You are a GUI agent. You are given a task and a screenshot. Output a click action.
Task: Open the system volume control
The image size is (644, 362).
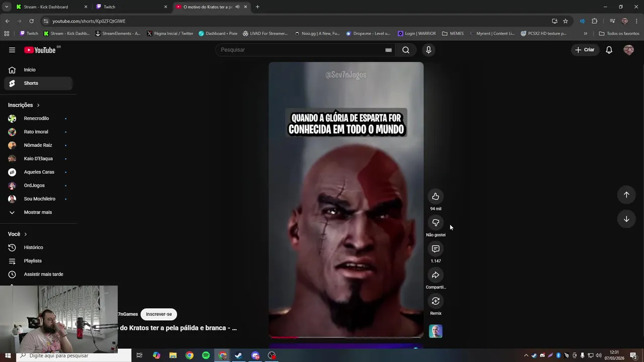coord(599,355)
